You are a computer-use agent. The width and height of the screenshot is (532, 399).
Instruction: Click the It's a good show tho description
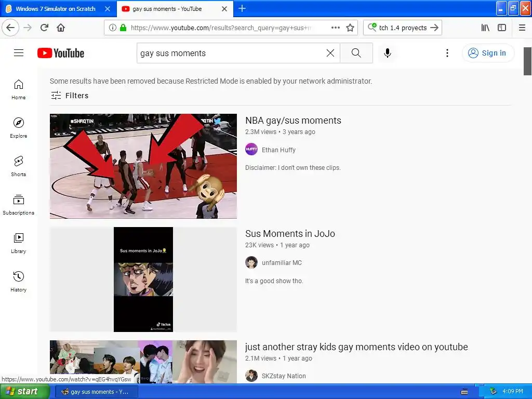coord(274,281)
